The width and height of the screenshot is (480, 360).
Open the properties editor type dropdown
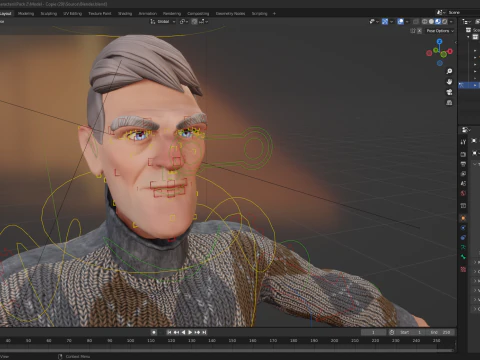[x=466, y=130]
